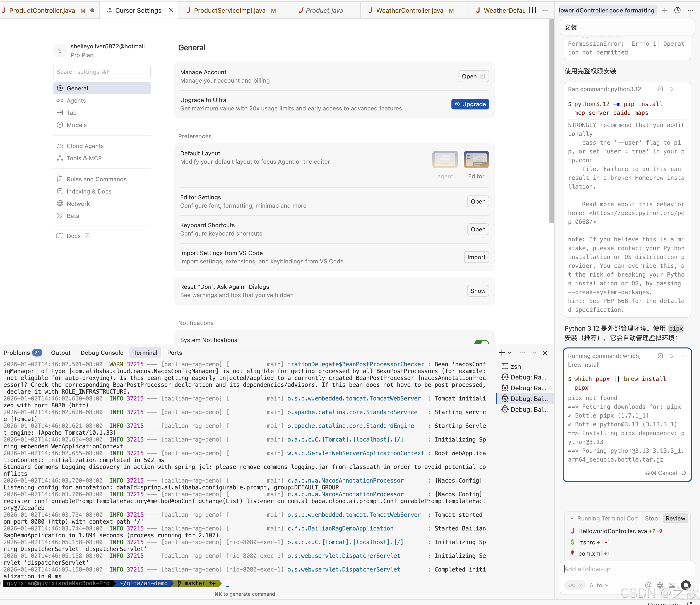700x605 pixels.
Task: Open chat history clock icon
Action: [x=677, y=10]
